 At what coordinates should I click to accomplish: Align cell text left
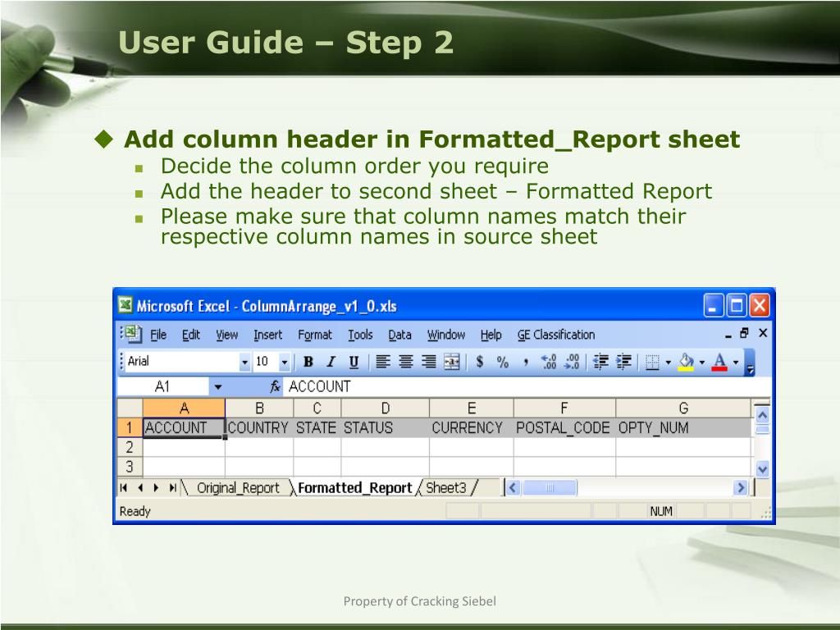pos(382,362)
